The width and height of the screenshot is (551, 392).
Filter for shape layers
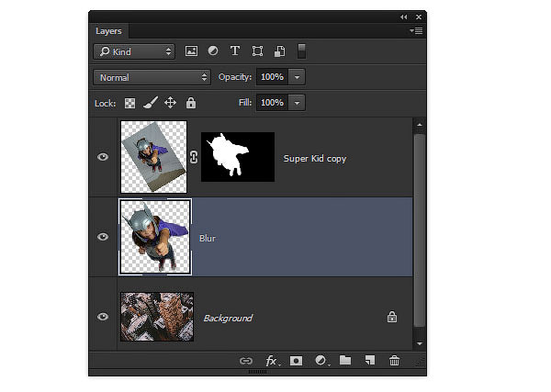(x=257, y=51)
